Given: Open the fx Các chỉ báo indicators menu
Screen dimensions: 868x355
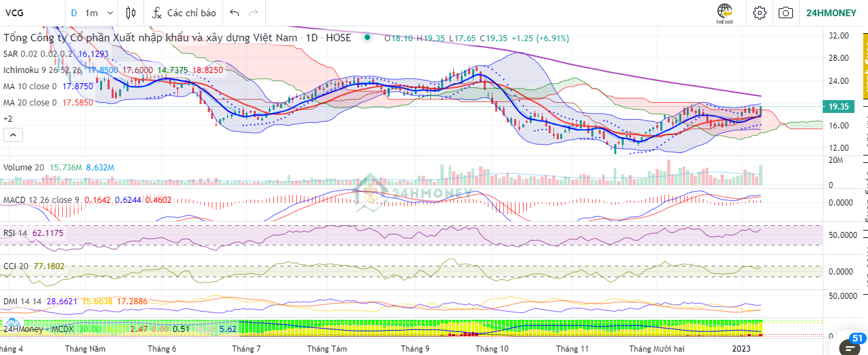Looking at the screenshot, I should click(x=184, y=13).
